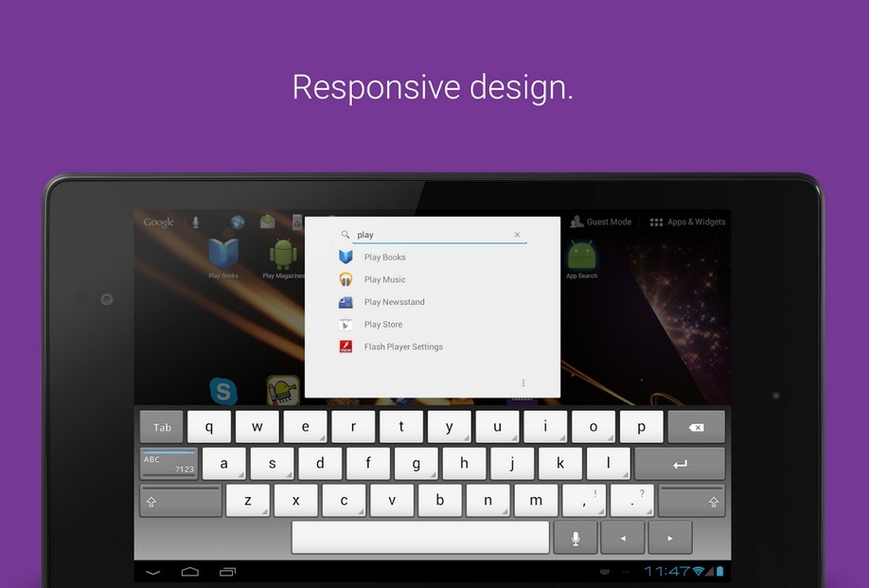Switch to Guest Mode
Screen dimensions: 869x588
pyautogui.click(x=600, y=222)
